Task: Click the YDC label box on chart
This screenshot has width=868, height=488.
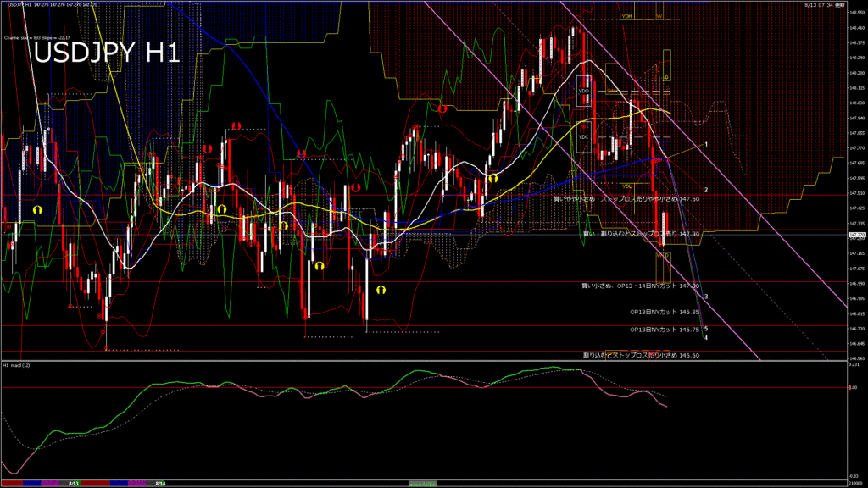Action: (583, 136)
